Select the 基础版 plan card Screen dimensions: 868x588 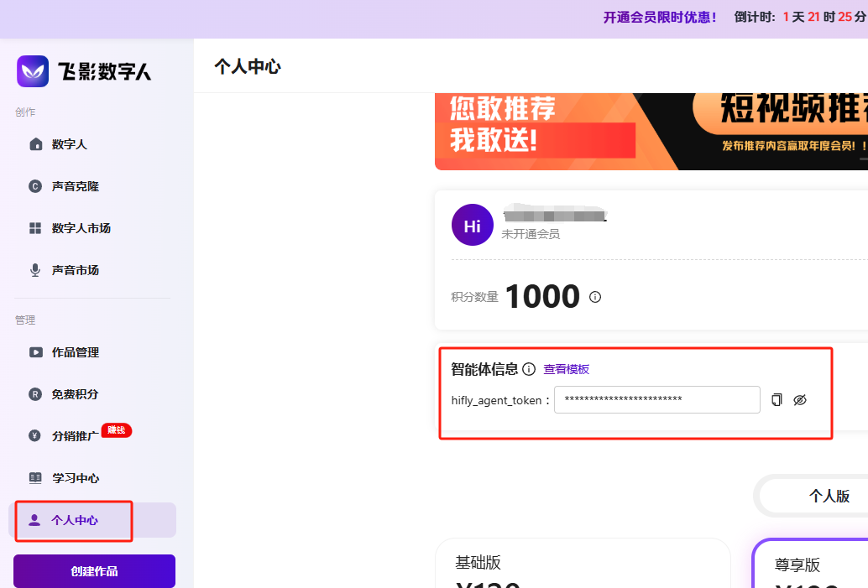[x=583, y=563]
